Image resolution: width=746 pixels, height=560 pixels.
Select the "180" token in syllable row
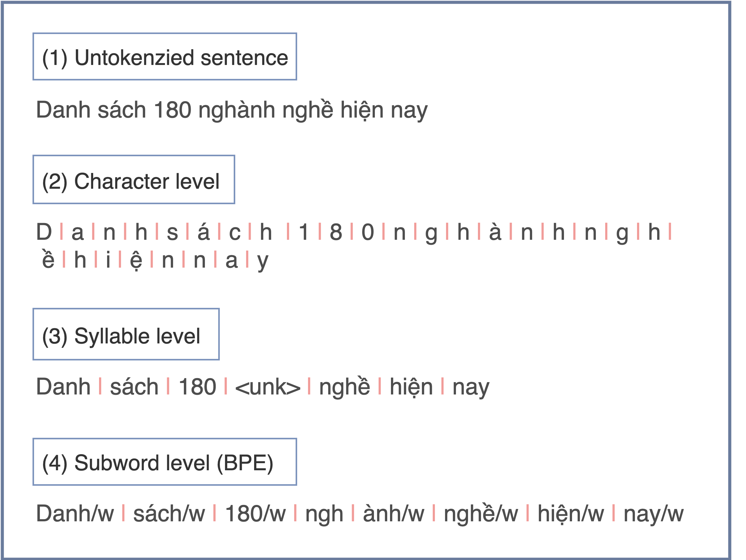click(197, 387)
